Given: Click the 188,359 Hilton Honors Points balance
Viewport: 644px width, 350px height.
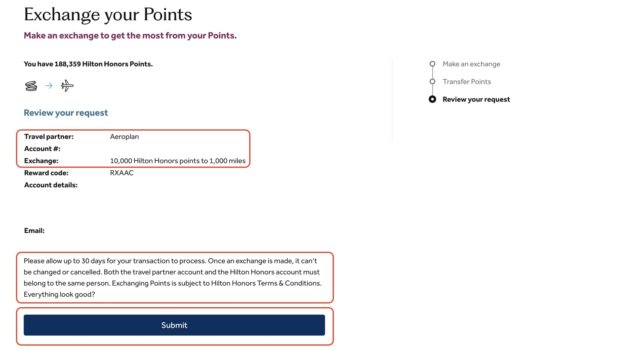Looking at the screenshot, I should coord(88,64).
